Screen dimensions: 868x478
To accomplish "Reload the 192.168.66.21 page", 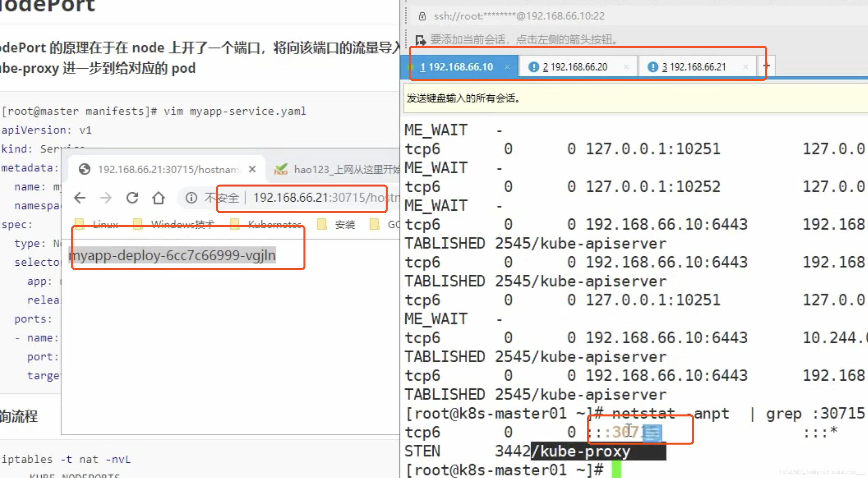I will (x=132, y=198).
